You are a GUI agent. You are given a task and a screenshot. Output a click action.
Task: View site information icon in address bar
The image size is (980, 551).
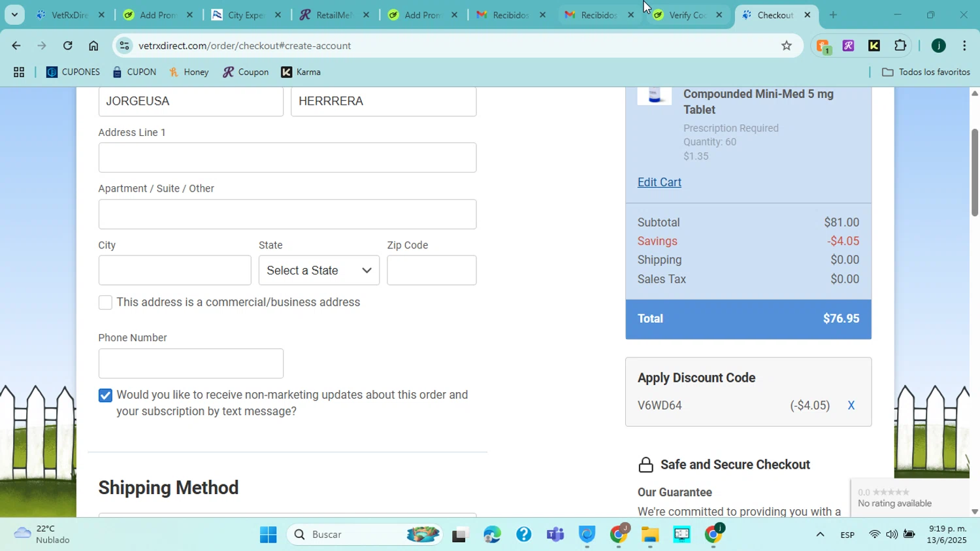pyautogui.click(x=125, y=46)
